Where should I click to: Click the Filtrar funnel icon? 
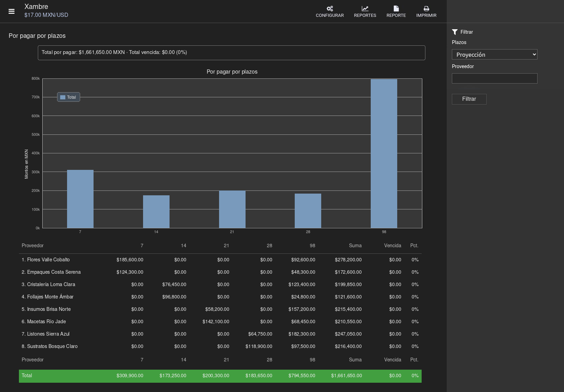tap(455, 32)
